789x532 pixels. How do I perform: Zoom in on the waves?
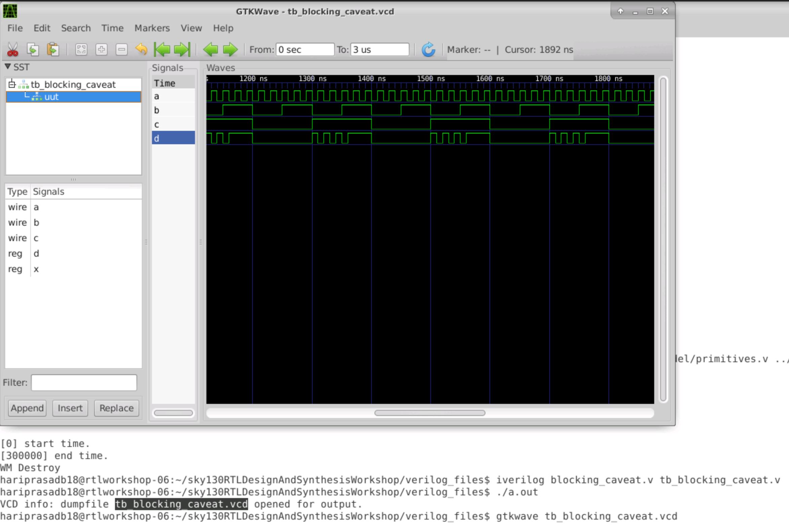(x=102, y=49)
